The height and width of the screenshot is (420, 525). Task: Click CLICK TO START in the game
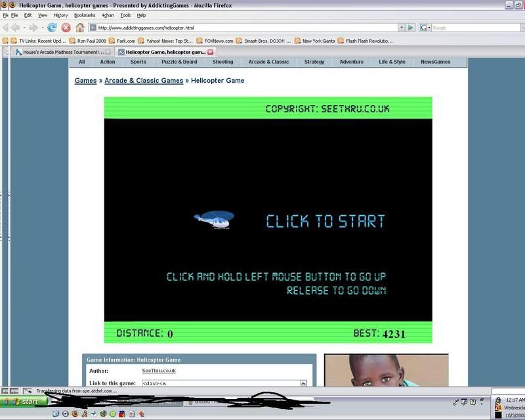(x=325, y=221)
